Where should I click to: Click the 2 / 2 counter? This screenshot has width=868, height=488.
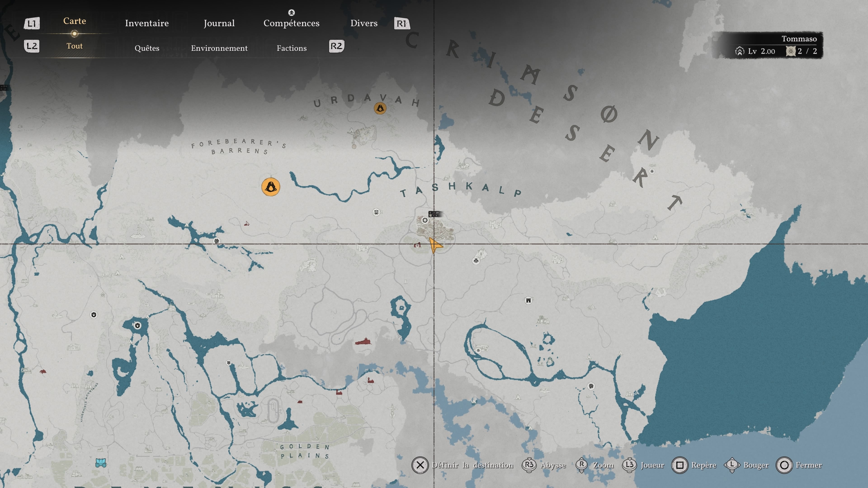[x=807, y=51]
